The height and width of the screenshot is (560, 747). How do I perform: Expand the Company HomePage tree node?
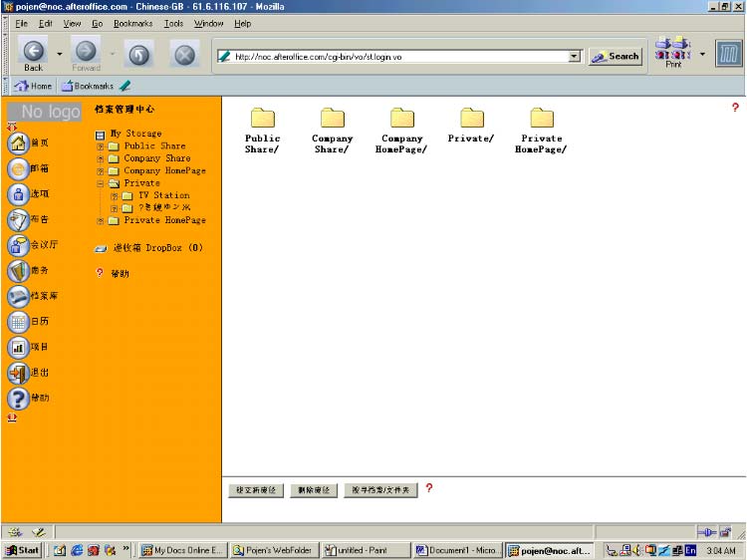pyautogui.click(x=100, y=171)
